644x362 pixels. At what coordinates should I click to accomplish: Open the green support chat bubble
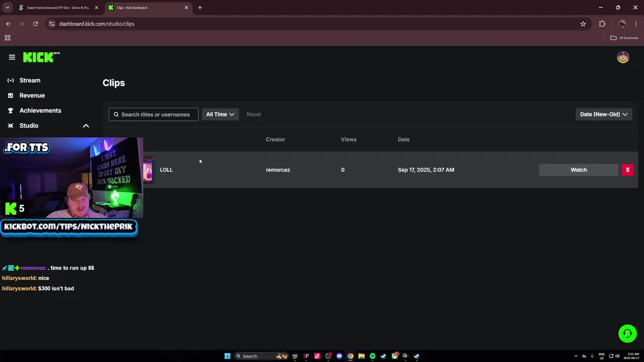(x=627, y=333)
